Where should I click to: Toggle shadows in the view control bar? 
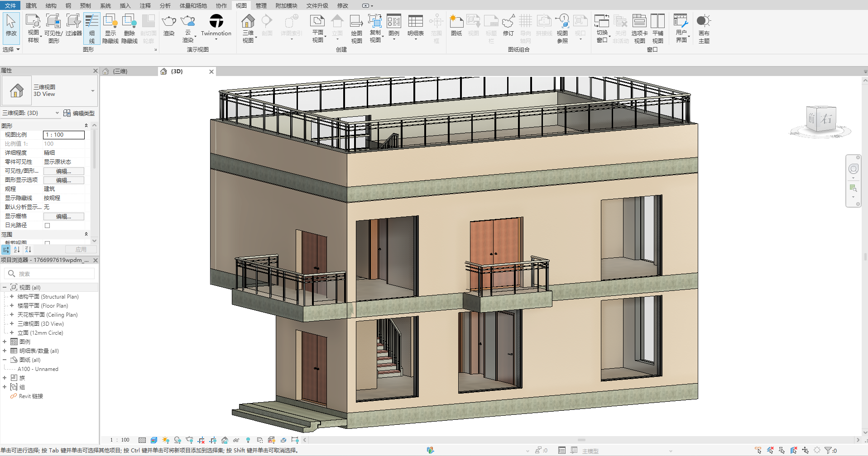click(x=177, y=439)
